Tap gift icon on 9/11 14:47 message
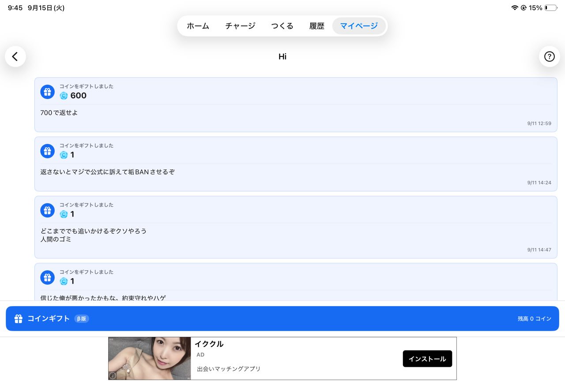Screen dimensions: 565x392 click(x=48, y=210)
